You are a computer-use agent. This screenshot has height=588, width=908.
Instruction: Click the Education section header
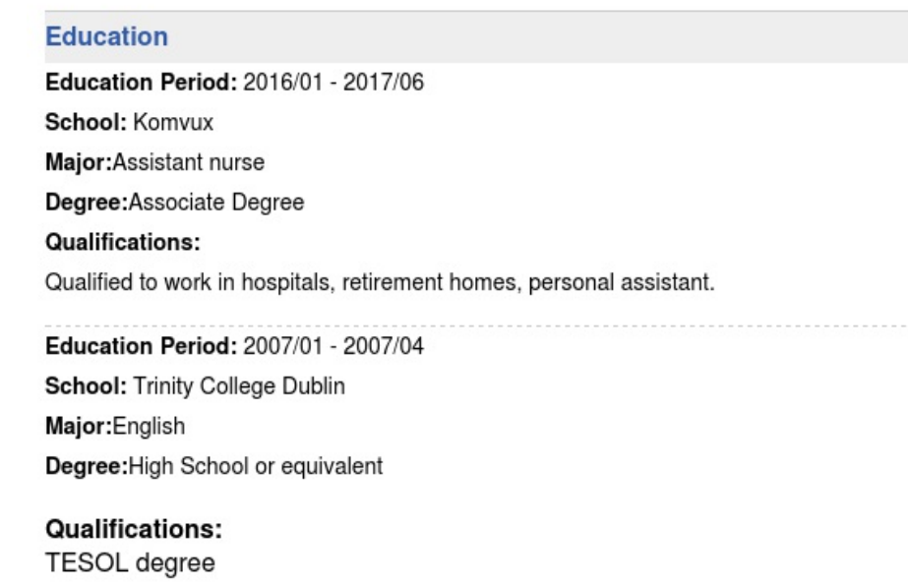tap(106, 37)
